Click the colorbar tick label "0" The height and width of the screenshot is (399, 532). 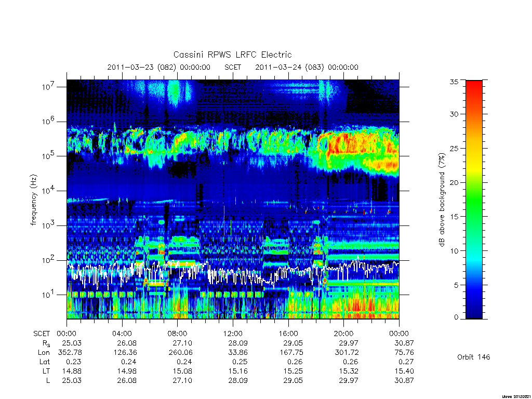456,317
